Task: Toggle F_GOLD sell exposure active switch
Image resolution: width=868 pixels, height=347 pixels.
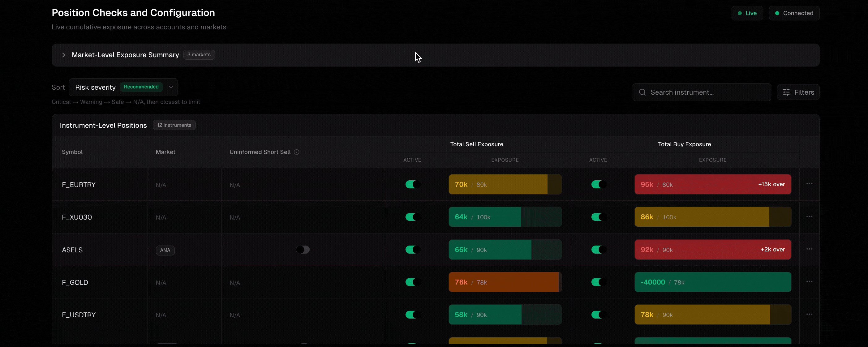Action: pyautogui.click(x=413, y=282)
